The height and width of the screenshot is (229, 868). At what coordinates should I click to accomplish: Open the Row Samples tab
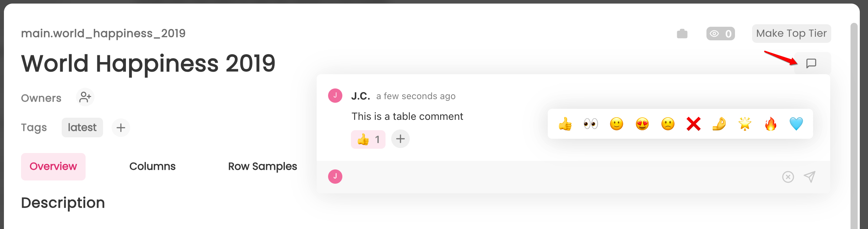262,167
